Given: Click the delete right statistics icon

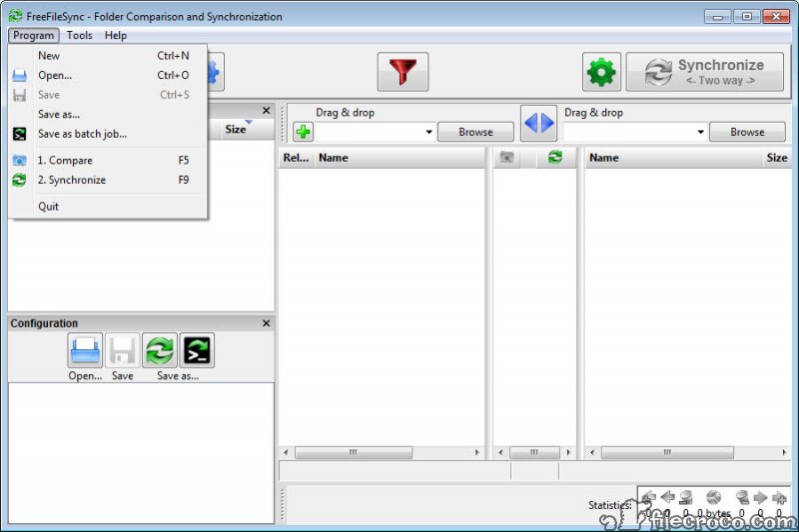Looking at the screenshot, I should pyautogui.click(x=742, y=497).
